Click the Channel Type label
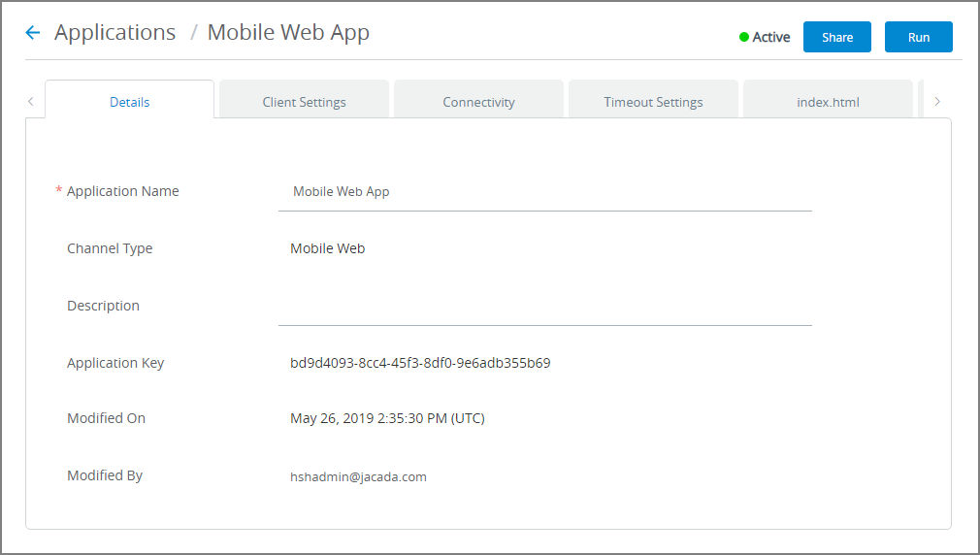This screenshot has width=980, height=555. [x=110, y=248]
